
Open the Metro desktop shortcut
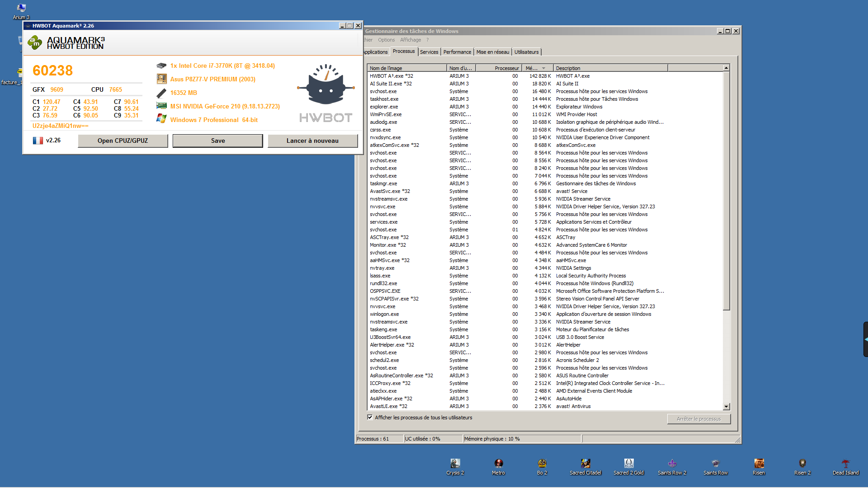[x=499, y=467]
